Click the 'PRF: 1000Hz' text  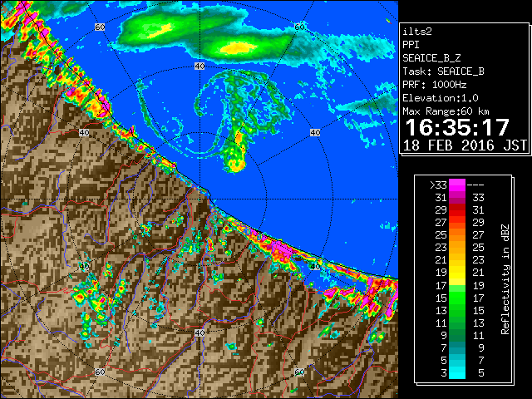click(434, 85)
